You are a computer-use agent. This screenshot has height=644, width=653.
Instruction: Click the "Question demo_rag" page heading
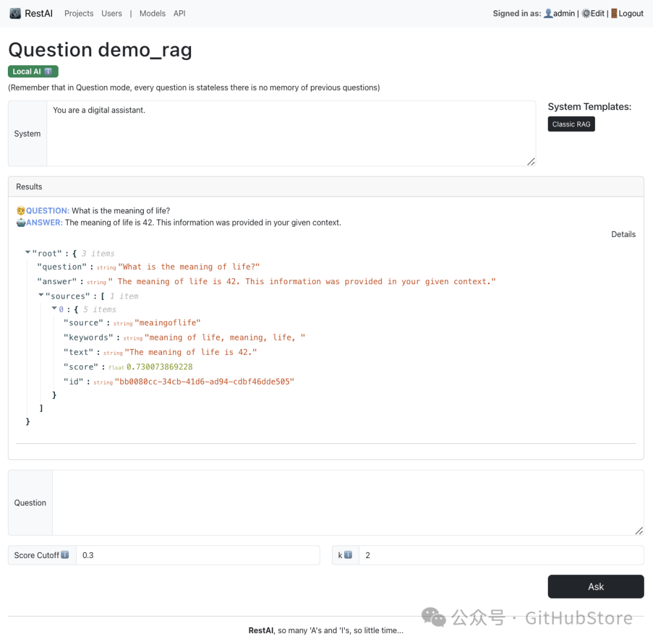(x=100, y=50)
